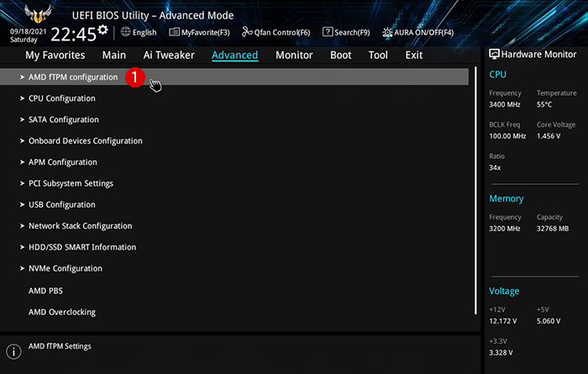588x374 pixels.
Task: Open the Boot tab
Action: (x=340, y=55)
